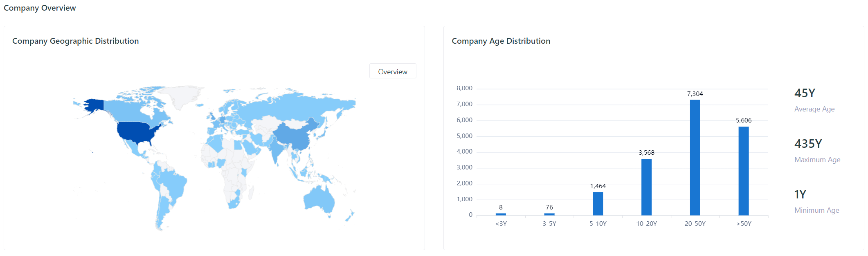Click the Overview button above the map
This screenshot has height=256, width=868.
pyautogui.click(x=392, y=71)
